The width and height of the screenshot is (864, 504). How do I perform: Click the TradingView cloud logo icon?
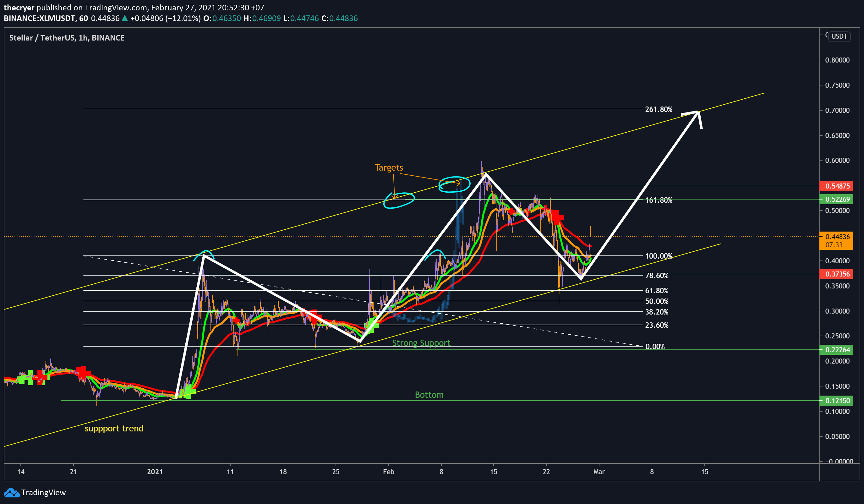[x=12, y=493]
